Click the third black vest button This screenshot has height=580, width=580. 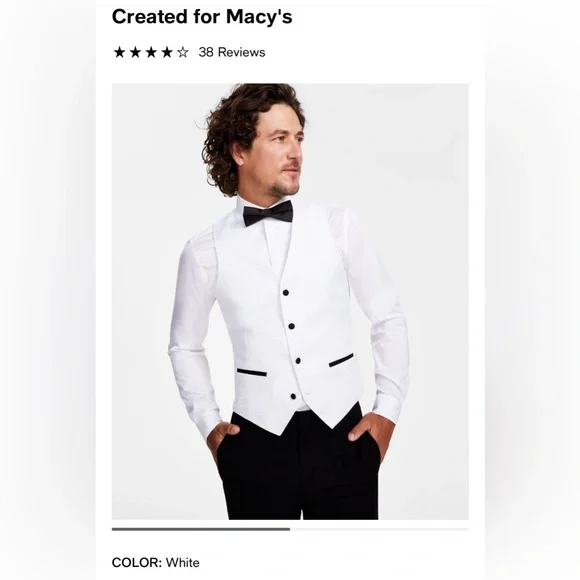tap(297, 361)
